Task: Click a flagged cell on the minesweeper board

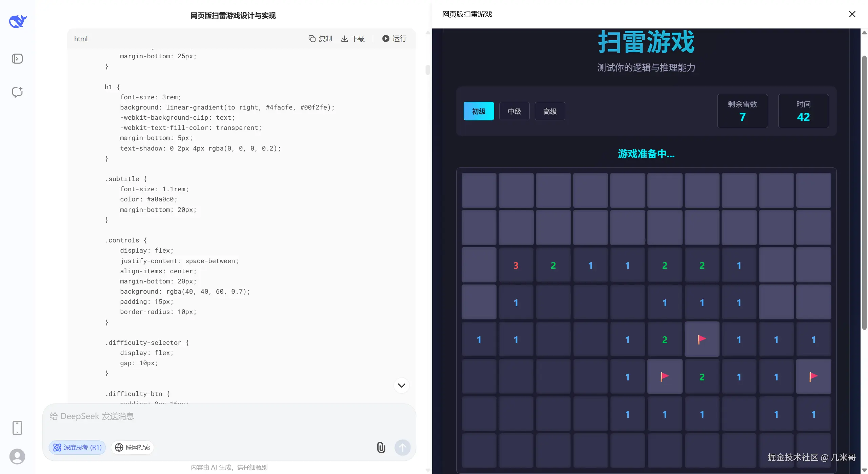Action: coord(702,339)
